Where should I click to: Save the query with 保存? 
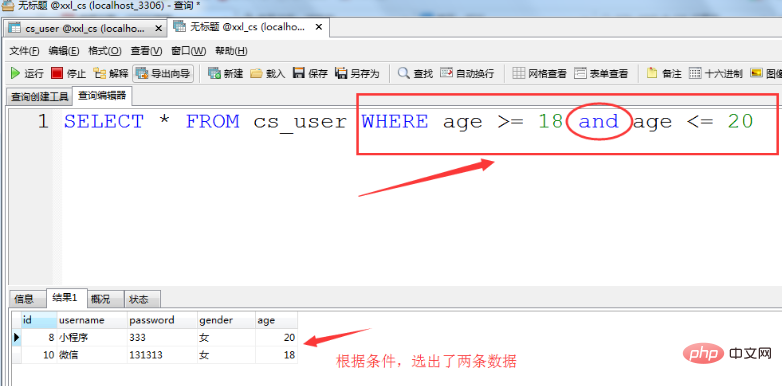click(310, 74)
